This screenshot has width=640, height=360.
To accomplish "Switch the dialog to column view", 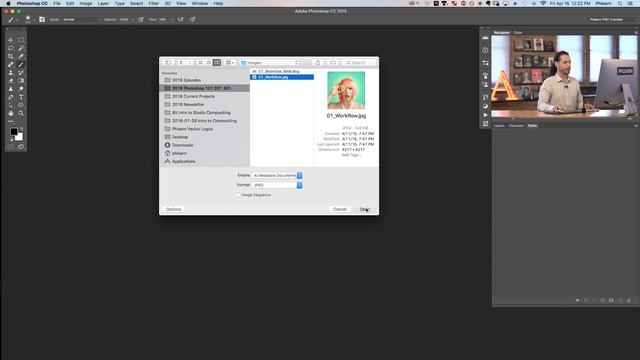I will click(x=217, y=62).
